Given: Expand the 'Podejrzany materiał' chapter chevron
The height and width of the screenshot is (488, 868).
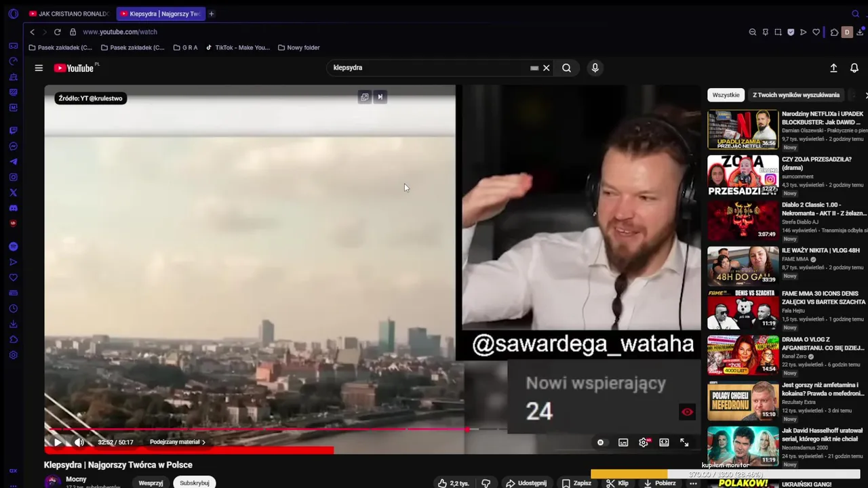Looking at the screenshot, I should pyautogui.click(x=203, y=442).
